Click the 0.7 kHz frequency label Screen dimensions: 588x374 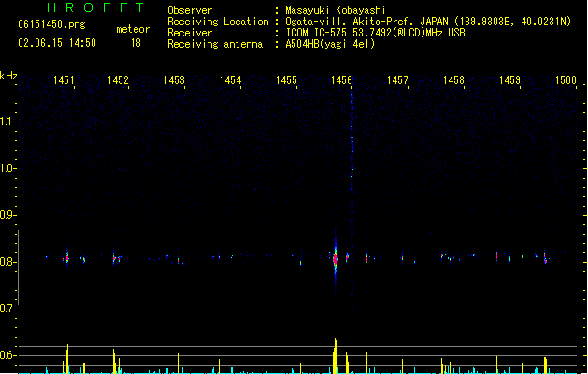(7, 309)
